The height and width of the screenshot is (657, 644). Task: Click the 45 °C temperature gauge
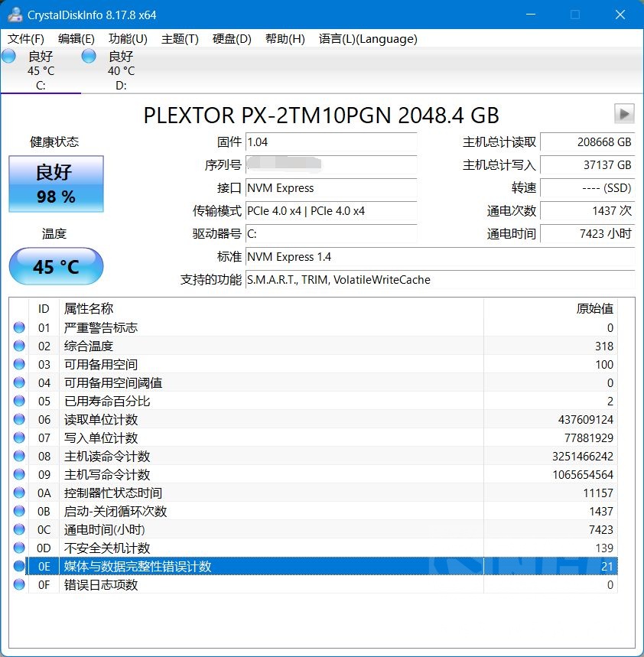click(x=55, y=266)
